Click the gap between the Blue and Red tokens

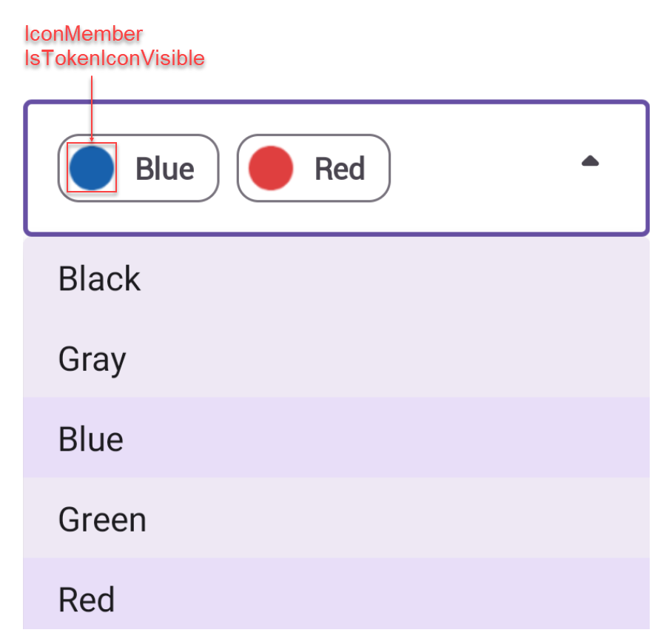click(228, 168)
